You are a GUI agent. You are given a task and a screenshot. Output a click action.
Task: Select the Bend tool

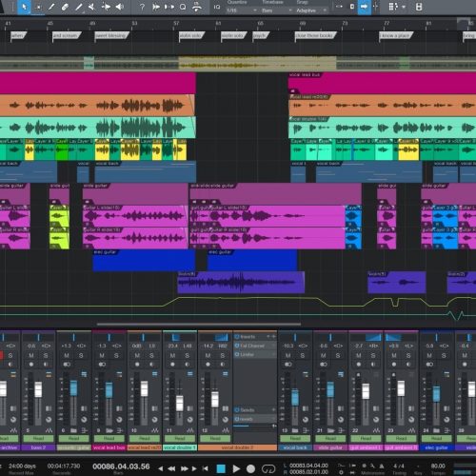(x=106, y=7)
